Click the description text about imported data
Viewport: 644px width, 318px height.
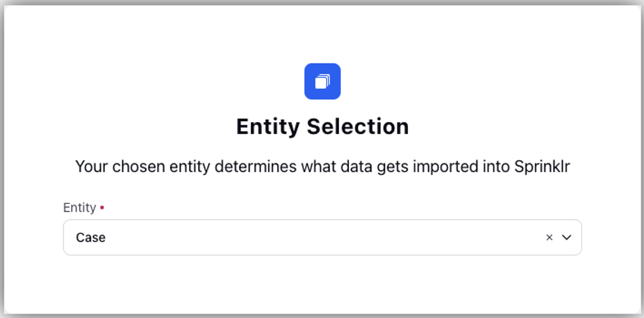pyautogui.click(x=323, y=167)
